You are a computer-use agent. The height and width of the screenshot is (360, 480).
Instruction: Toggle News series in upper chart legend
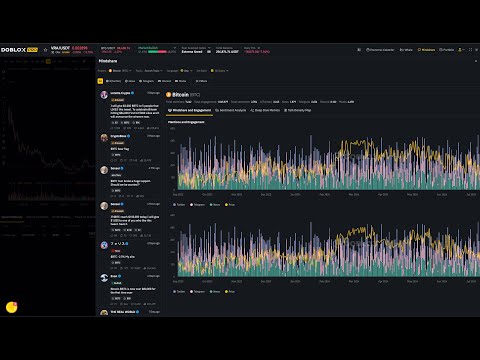(x=215, y=205)
